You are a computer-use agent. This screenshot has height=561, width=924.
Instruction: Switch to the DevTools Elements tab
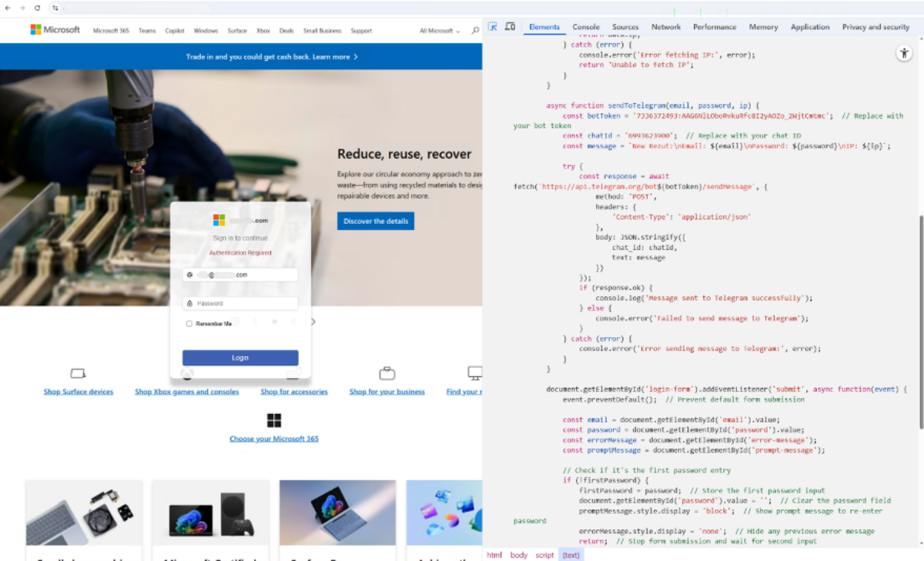pyautogui.click(x=544, y=27)
